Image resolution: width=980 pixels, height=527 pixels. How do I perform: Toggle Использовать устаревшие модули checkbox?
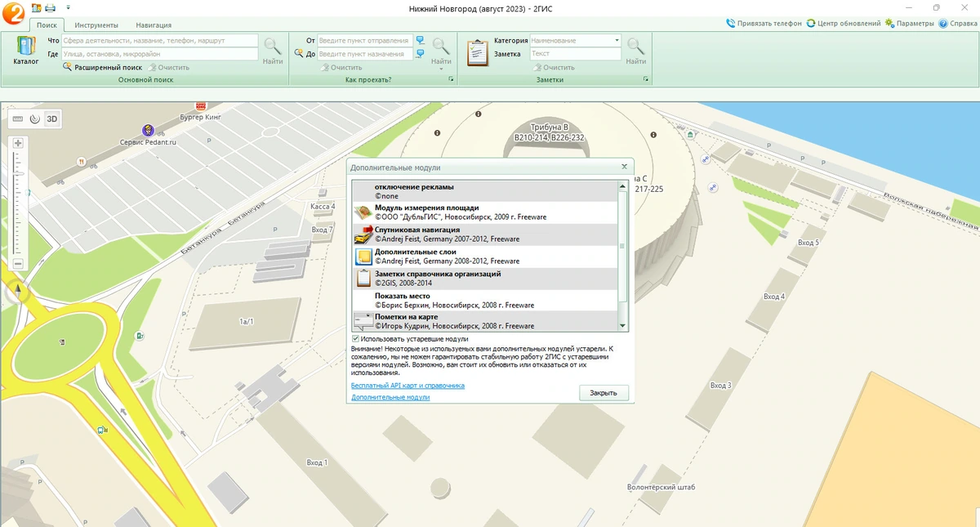(356, 338)
